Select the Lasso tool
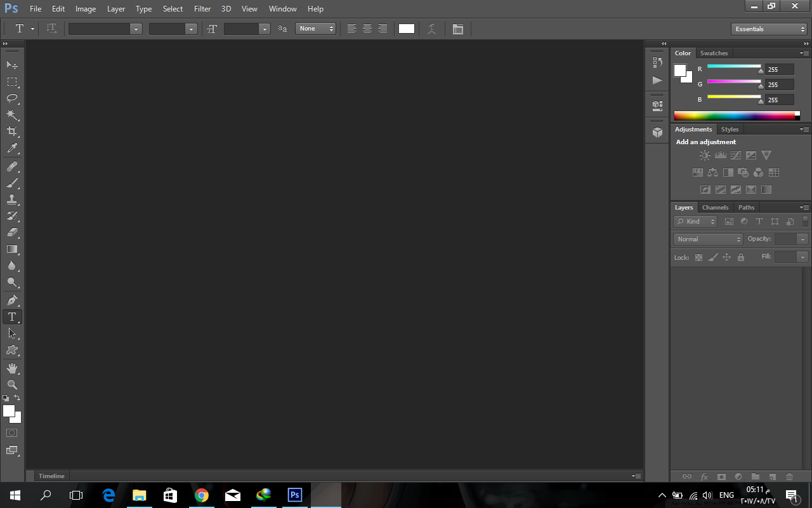The height and width of the screenshot is (508, 812). click(12, 98)
